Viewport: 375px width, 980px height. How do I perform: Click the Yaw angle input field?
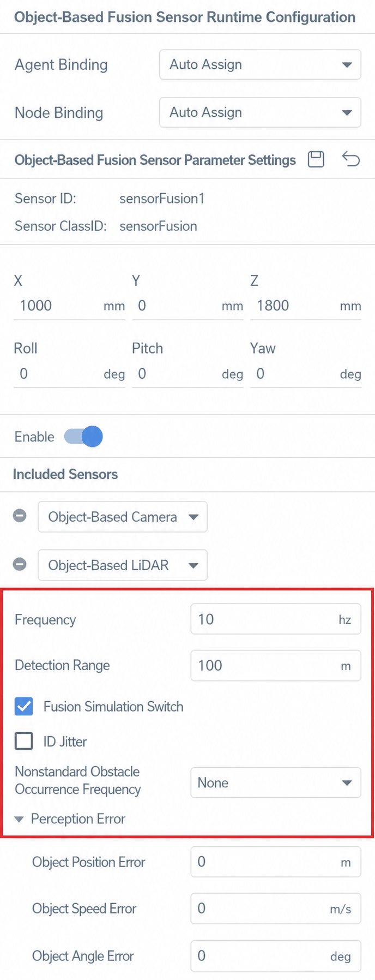pyautogui.click(x=306, y=374)
